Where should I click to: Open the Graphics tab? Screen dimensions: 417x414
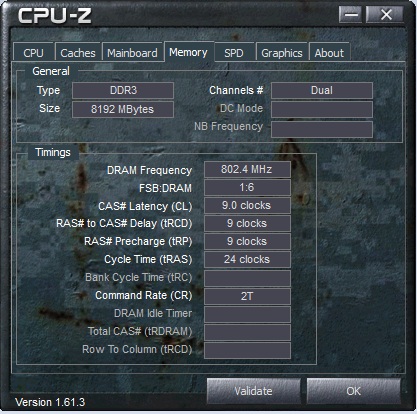282,53
